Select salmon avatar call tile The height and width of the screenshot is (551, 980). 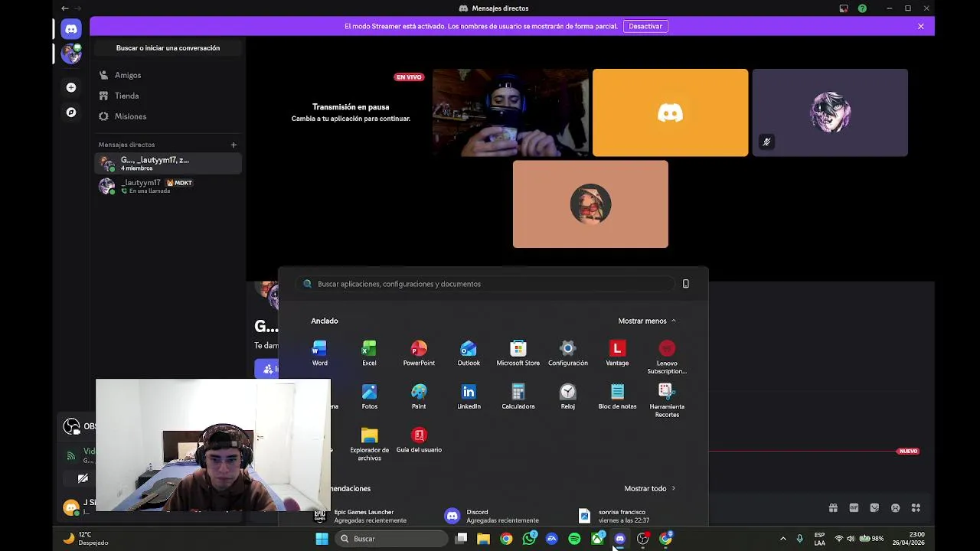coord(590,204)
